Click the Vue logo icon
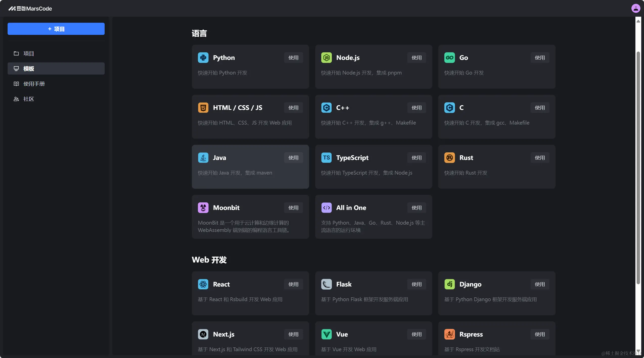Image resolution: width=644 pixels, height=358 pixels. tap(326, 334)
